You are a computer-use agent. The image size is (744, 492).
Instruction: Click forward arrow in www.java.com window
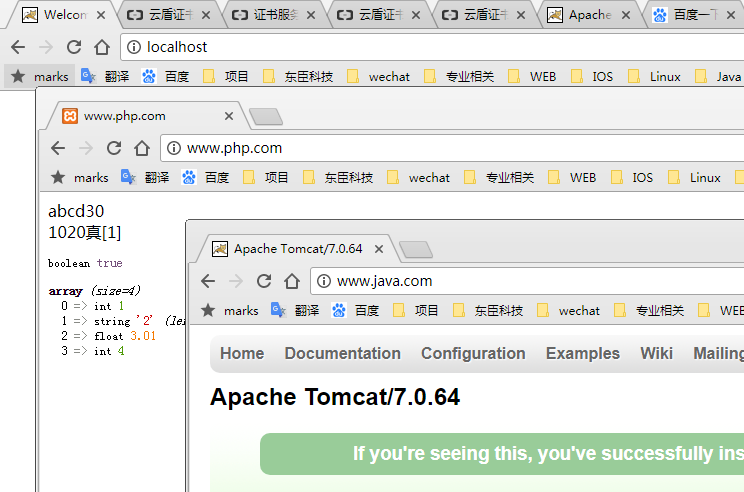pos(235,281)
